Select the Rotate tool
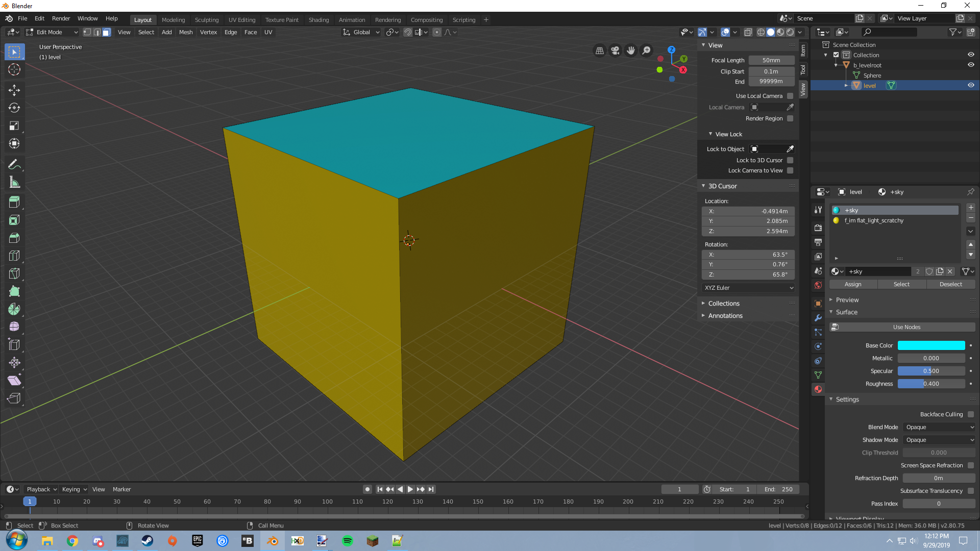980x551 pixels. (14, 108)
